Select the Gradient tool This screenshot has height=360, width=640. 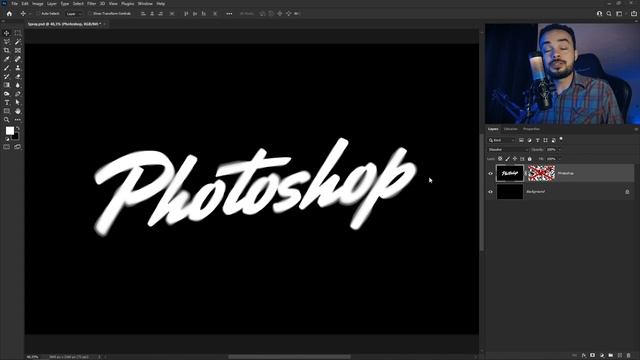[x=7, y=85]
